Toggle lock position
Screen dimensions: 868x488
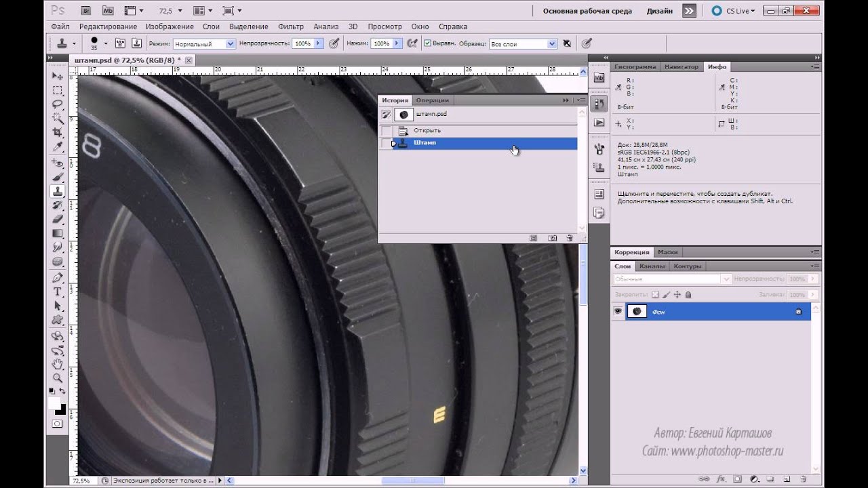(x=677, y=295)
